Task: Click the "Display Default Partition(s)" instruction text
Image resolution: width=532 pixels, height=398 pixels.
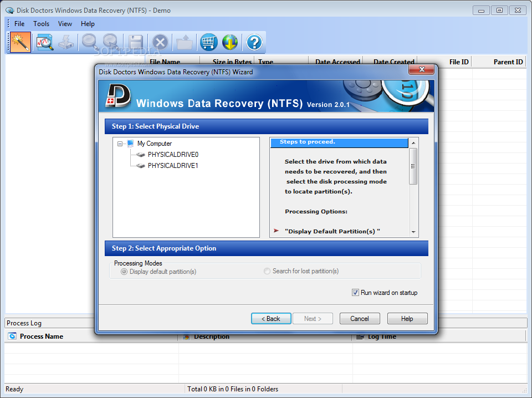Action: [332, 231]
